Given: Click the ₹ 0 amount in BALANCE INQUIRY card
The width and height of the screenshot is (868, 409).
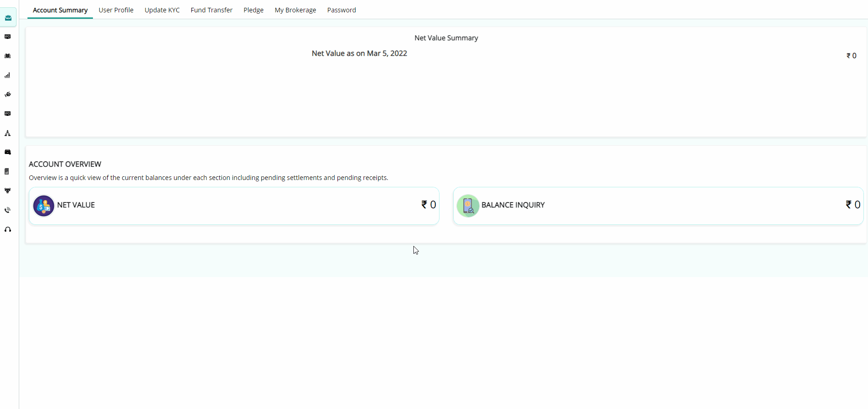Looking at the screenshot, I should pos(853,205).
